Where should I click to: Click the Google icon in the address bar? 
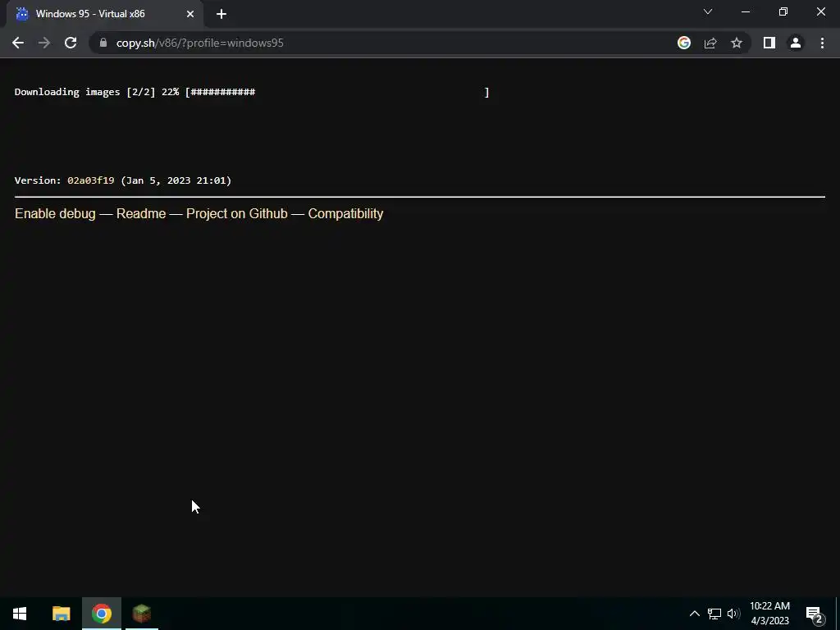pos(684,43)
